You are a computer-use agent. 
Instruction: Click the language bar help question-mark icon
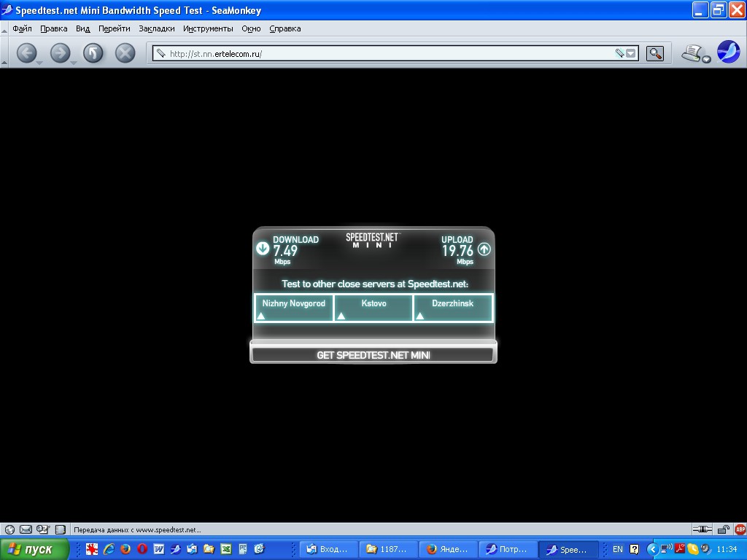tap(634, 550)
